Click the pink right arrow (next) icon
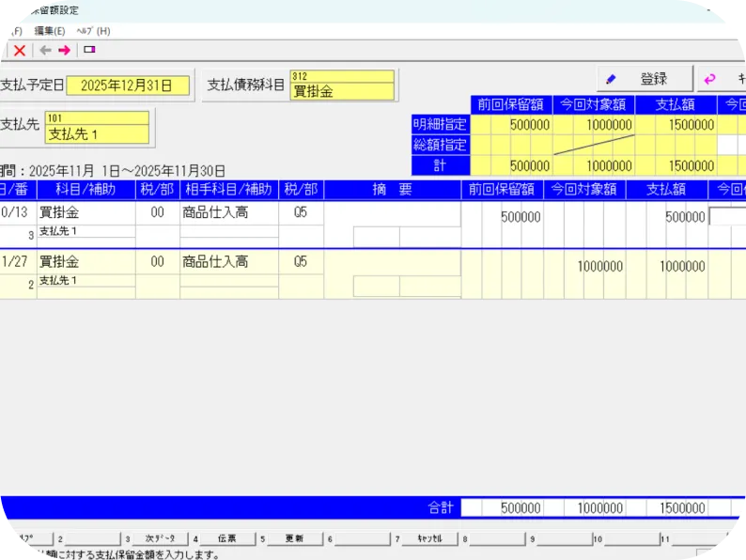The image size is (746, 560). [64, 51]
